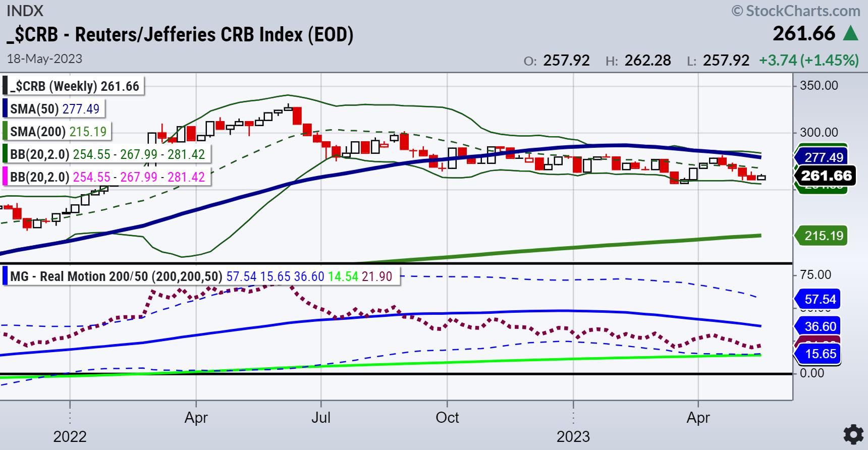Click the Oct label on the time axis
This screenshot has height=450, width=868.
(x=447, y=418)
